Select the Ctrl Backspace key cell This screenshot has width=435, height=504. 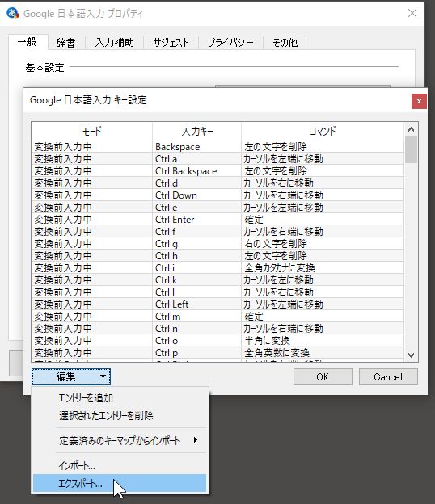tap(197, 171)
